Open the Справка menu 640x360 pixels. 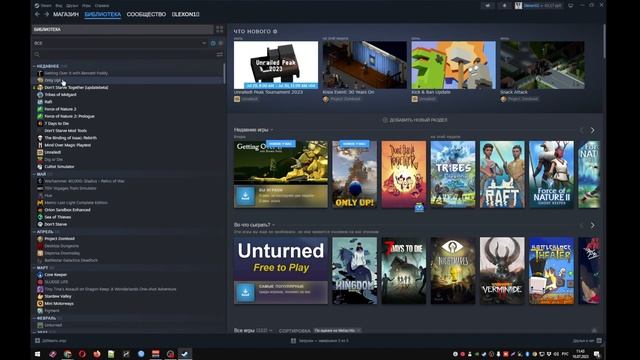click(x=102, y=6)
